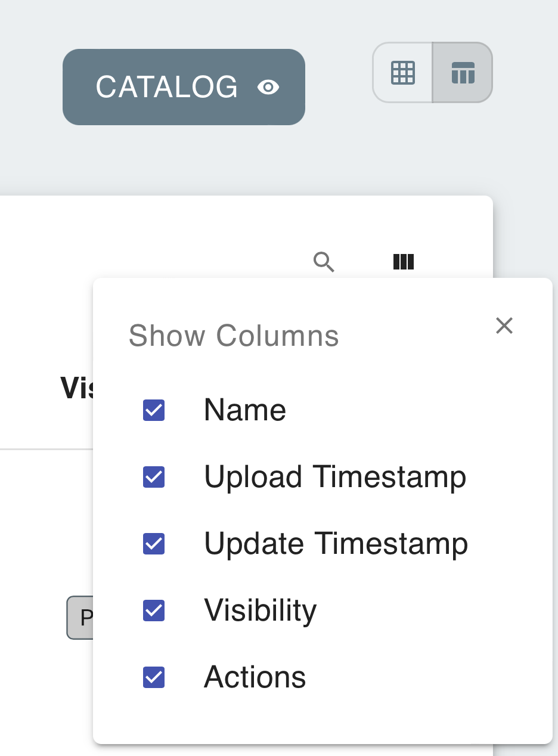
Task: Click the Visibility label in the Show Columns list
Action: (261, 611)
